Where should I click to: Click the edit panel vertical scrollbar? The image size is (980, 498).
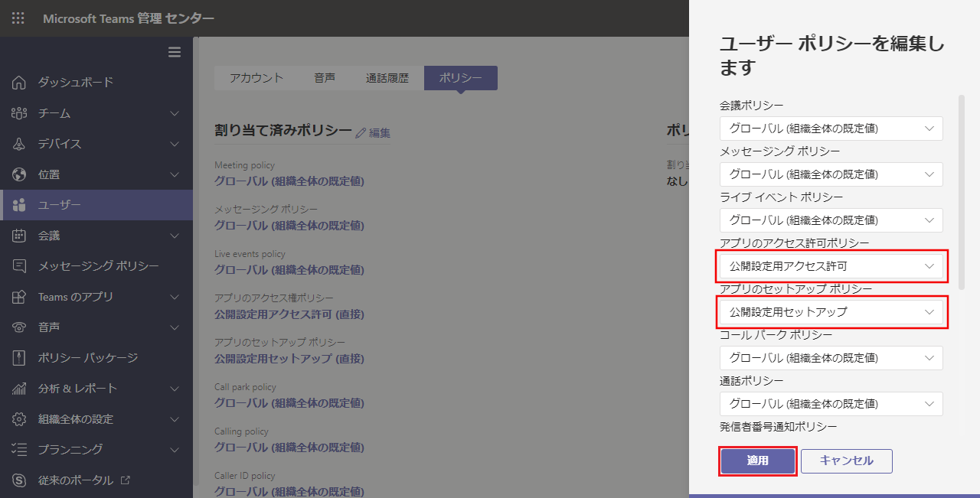coord(962,192)
